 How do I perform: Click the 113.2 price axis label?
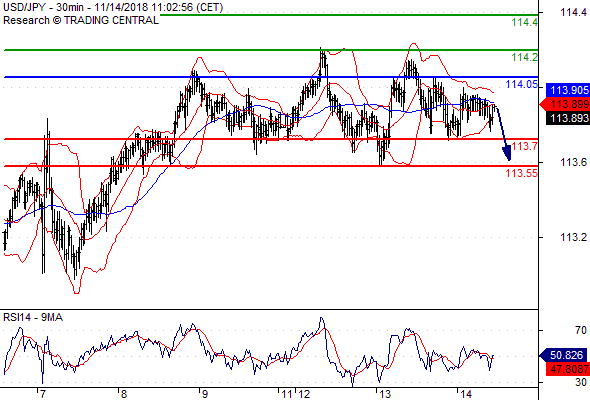(573, 237)
